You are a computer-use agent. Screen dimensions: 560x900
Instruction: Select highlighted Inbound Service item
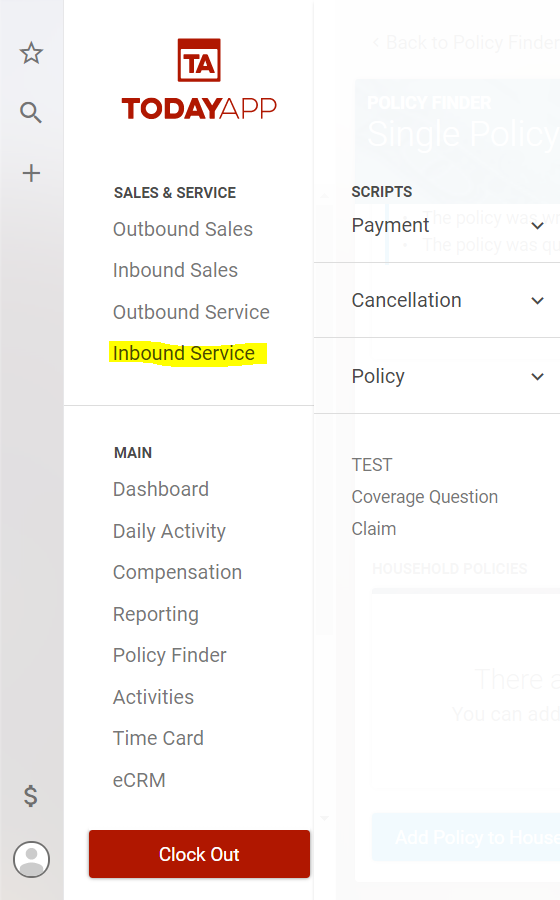coord(184,353)
